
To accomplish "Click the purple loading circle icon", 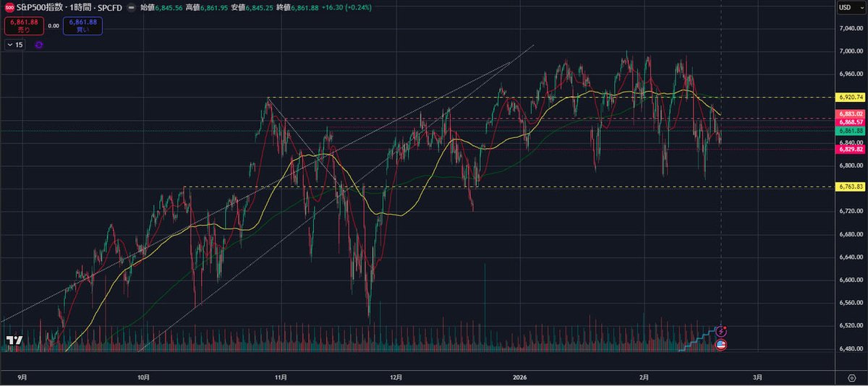I will 38,45.
